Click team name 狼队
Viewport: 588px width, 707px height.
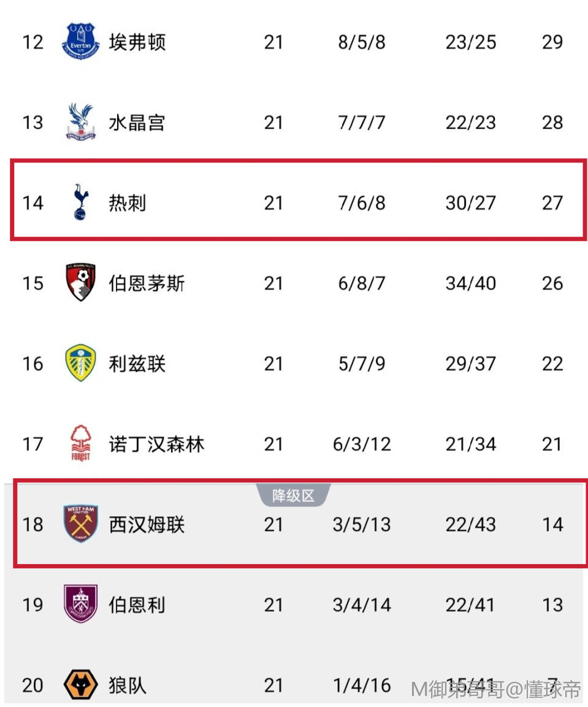[128, 685]
